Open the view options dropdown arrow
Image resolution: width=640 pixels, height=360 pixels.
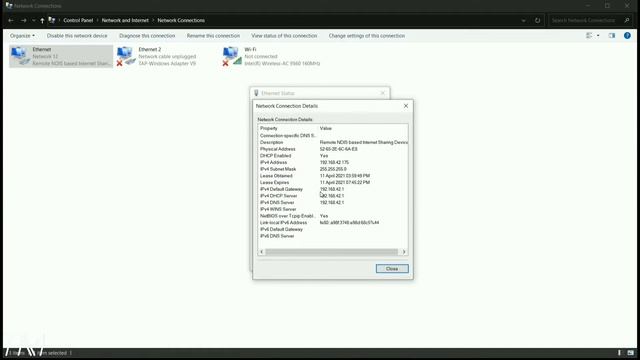tap(598, 36)
